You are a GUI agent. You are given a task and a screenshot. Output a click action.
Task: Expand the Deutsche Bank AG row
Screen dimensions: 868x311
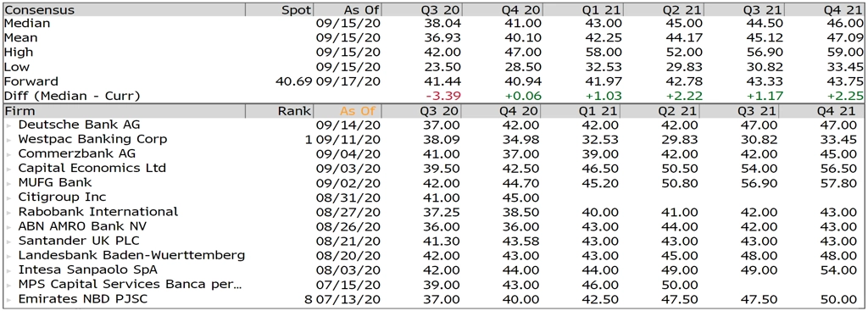tap(8, 125)
